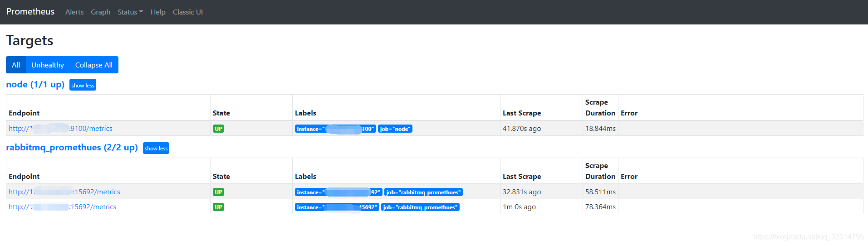
Task: Click job="rabbitmq_promethues" label in 78.364ms row
Action: click(x=420, y=207)
